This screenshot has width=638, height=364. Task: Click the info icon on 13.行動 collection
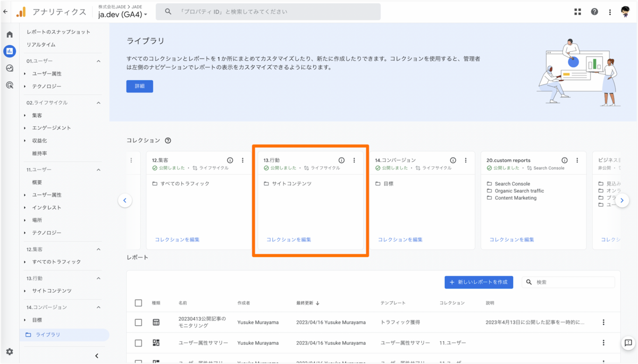pos(341,159)
